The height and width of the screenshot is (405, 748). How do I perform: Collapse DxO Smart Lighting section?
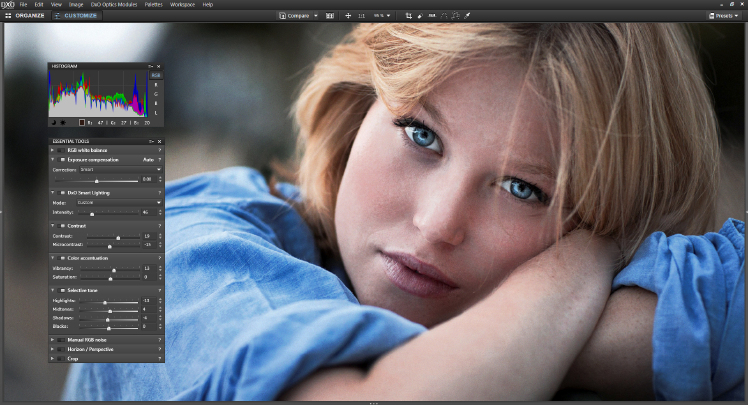coord(52,192)
